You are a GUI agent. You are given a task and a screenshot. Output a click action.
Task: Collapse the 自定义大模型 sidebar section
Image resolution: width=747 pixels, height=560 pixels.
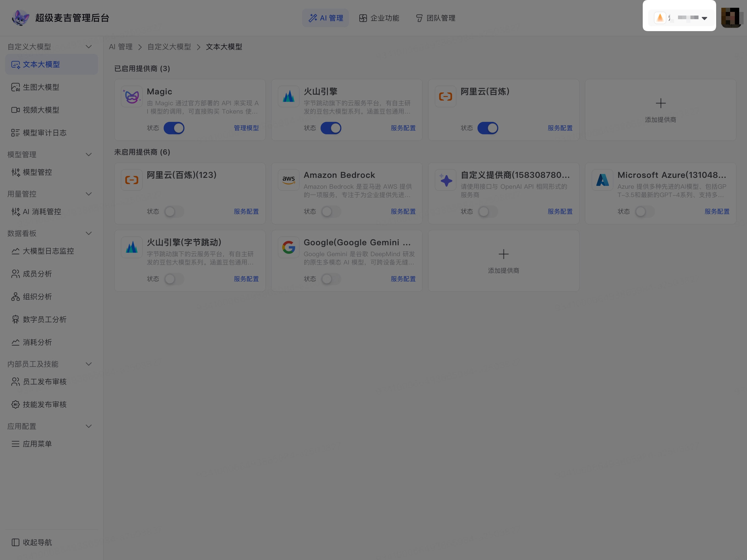pyautogui.click(x=89, y=47)
